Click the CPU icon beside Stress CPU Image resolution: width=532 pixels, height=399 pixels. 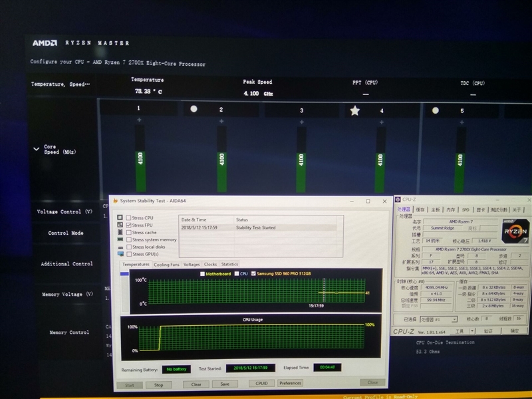pyautogui.click(x=120, y=217)
